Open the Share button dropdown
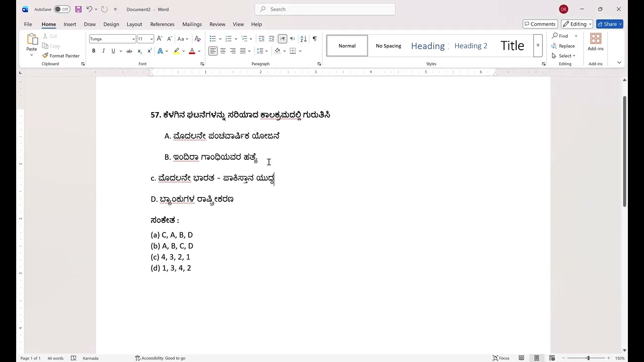The image size is (644, 362). tap(621, 24)
